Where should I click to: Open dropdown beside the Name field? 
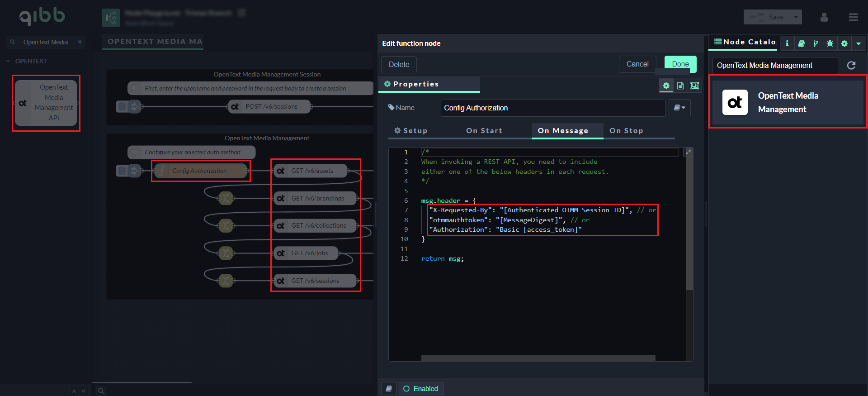(x=679, y=108)
